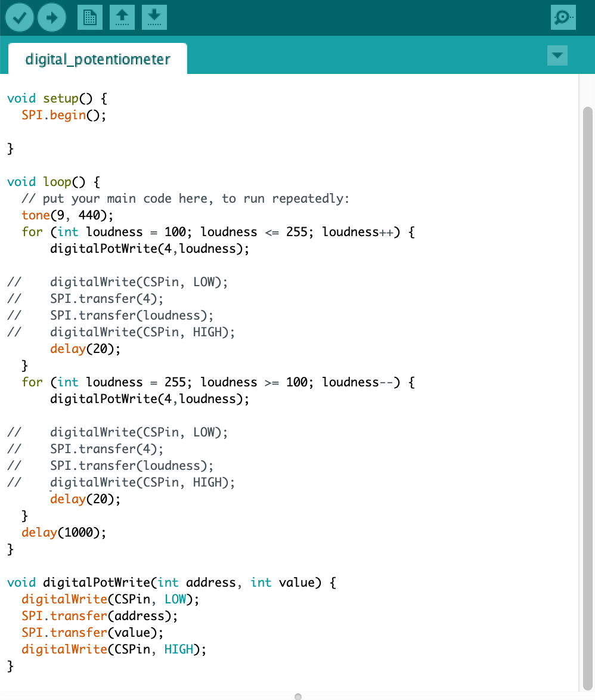
Task: Click the Verify icon's circular teal button
Action: click(x=19, y=17)
